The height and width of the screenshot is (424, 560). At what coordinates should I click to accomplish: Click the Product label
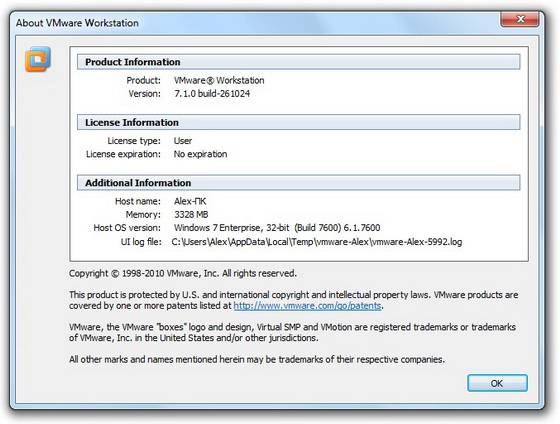tap(144, 80)
